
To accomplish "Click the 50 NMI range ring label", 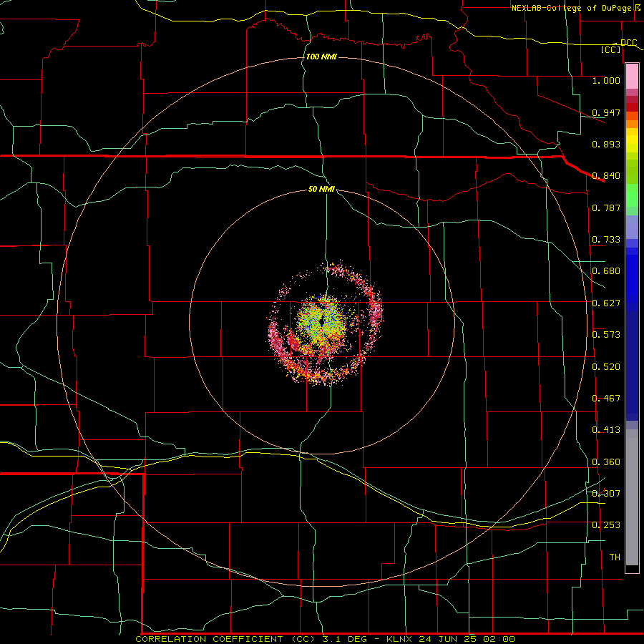I will click(321, 189).
